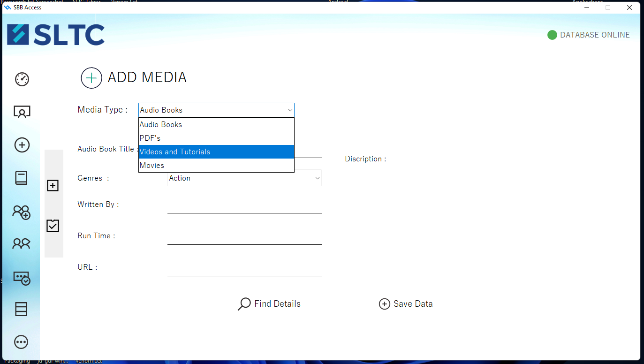Select the circled plus sidebar icon
Screen dimensions: 644x364
click(x=22, y=145)
